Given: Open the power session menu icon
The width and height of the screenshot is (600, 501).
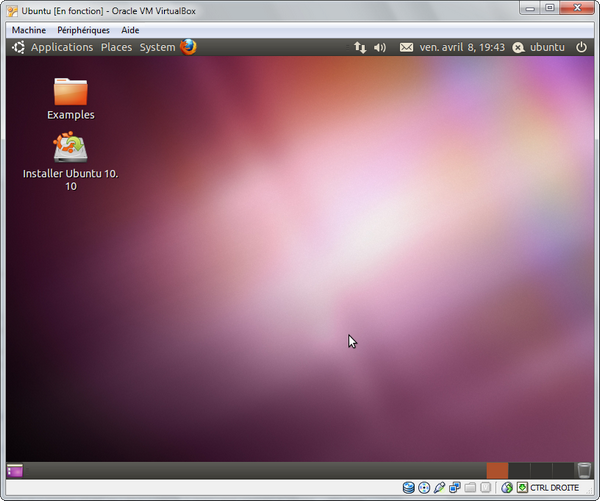Looking at the screenshot, I should (581, 47).
